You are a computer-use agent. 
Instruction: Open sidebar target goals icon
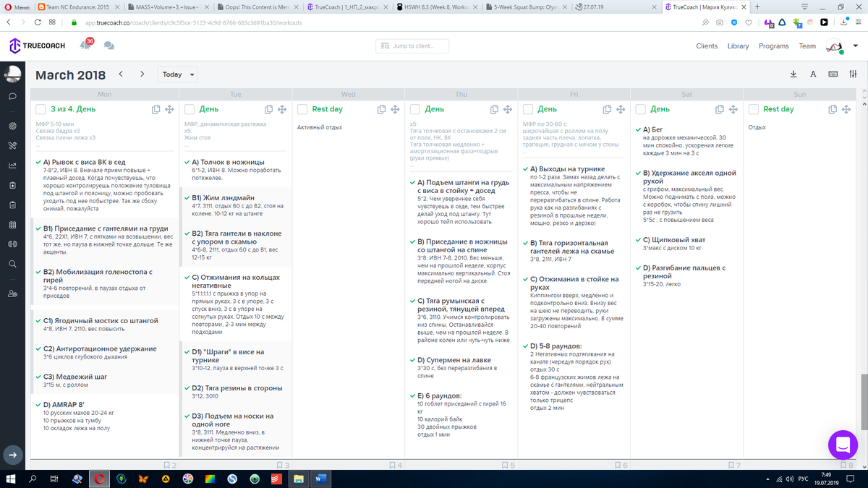click(13, 126)
